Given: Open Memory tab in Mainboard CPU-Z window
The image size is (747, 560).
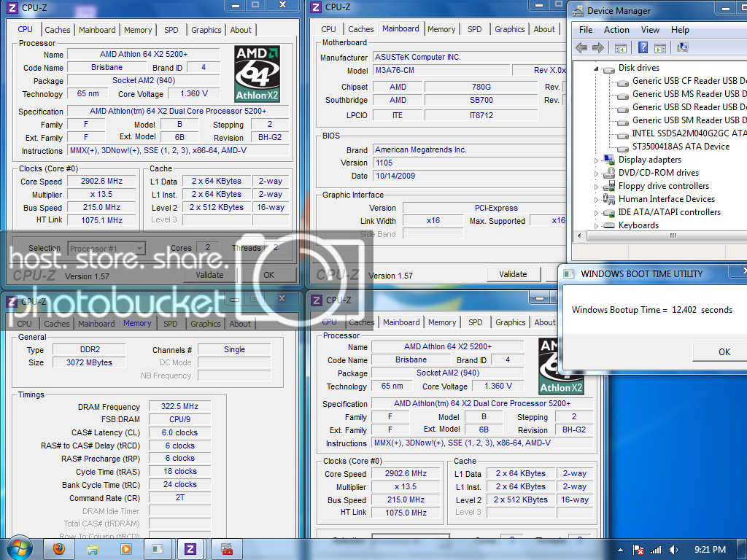Looking at the screenshot, I should click(441, 29).
